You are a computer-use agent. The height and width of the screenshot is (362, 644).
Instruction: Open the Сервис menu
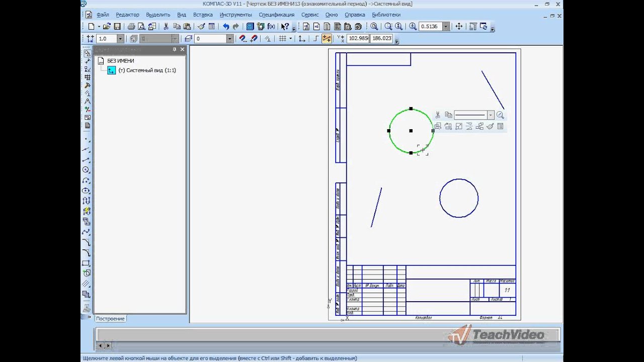coord(310,15)
